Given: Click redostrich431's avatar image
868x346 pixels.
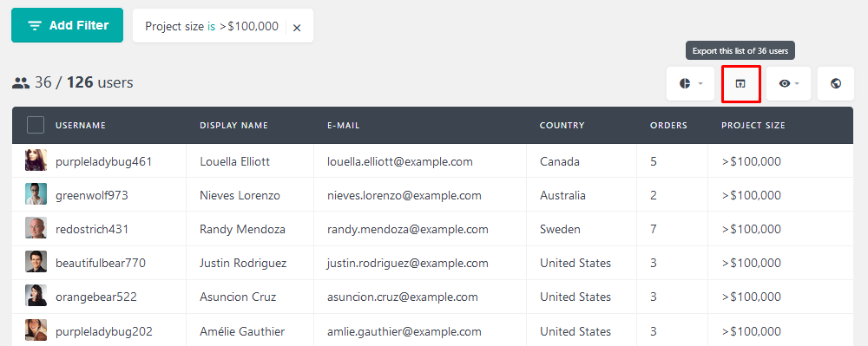Looking at the screenshot, I should coord(36,228).
